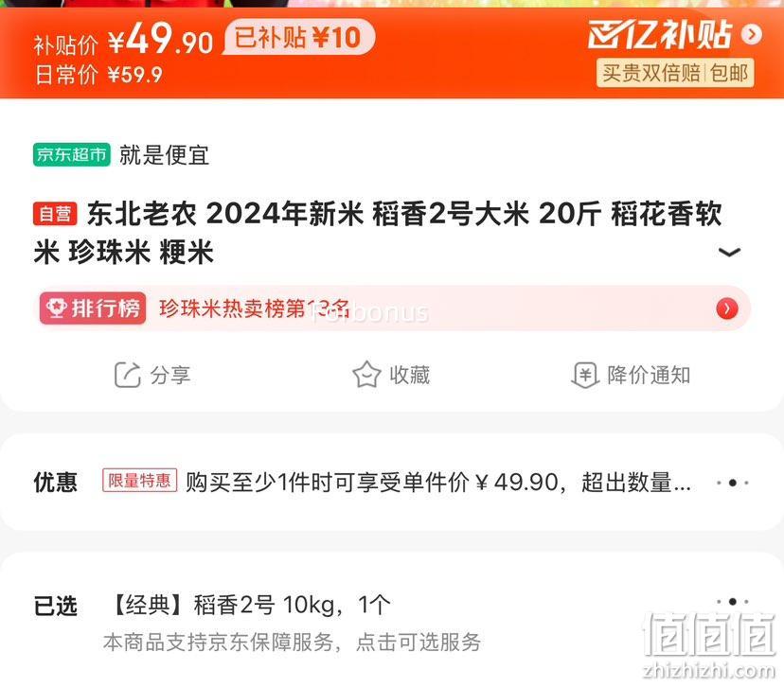
Task: Open the 亿补贴 arrow icon
Action: click(752, 34)
